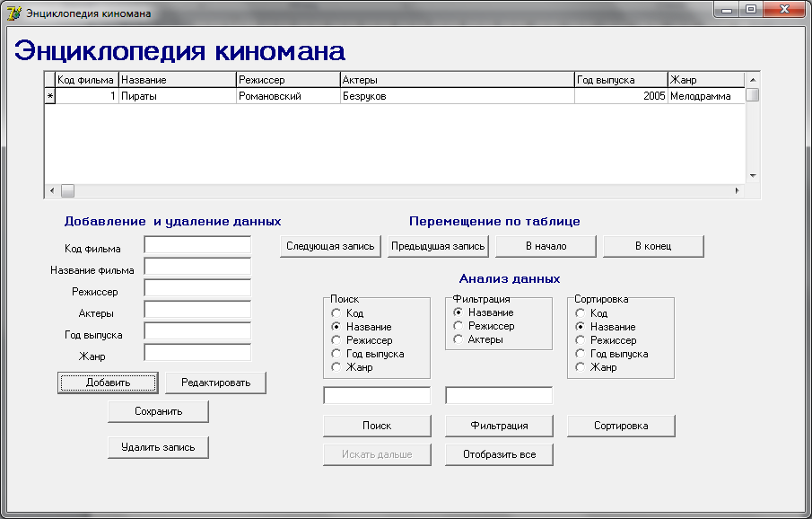
Task: Click the Сохранить button
Action: (x=158, y=411)
